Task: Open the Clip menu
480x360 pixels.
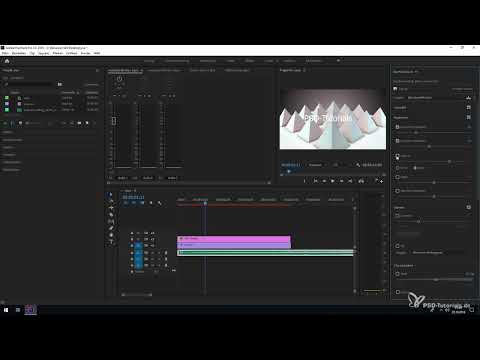Action: pos(32,53)
